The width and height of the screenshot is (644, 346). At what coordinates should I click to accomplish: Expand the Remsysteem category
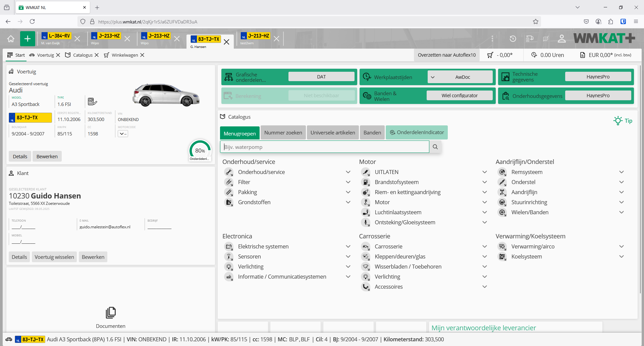(x=621, y=172)
